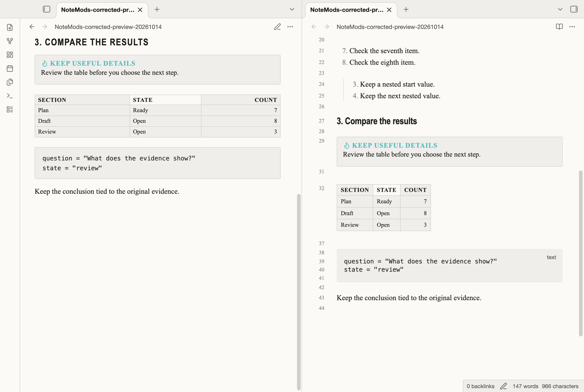Image resolution: width=584 pixels, height=392 pixels.
Task: Open graph view from the sidebar ribbon
Action: click(10, 41)
